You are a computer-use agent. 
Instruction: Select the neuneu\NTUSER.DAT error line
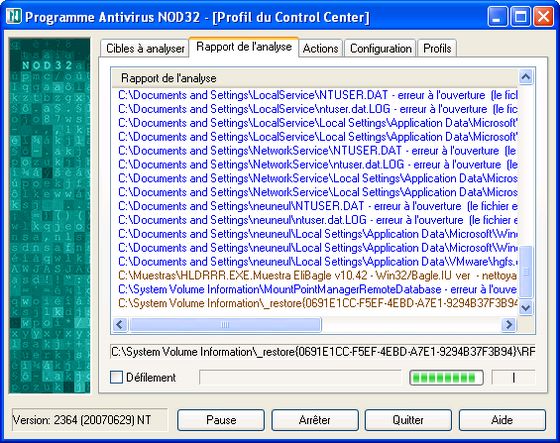318,206
